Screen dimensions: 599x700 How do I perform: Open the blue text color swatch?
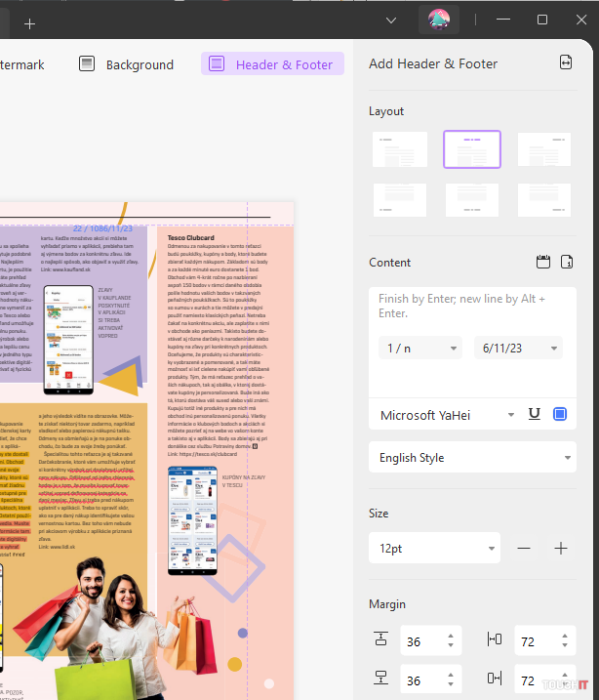560,414
